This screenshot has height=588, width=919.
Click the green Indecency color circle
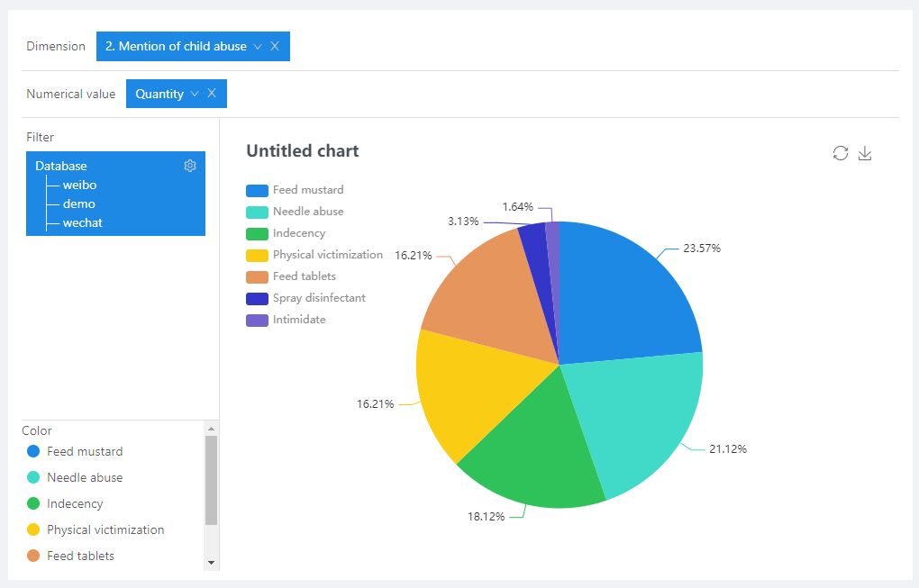pyautogui.click(x=33, y=503)
